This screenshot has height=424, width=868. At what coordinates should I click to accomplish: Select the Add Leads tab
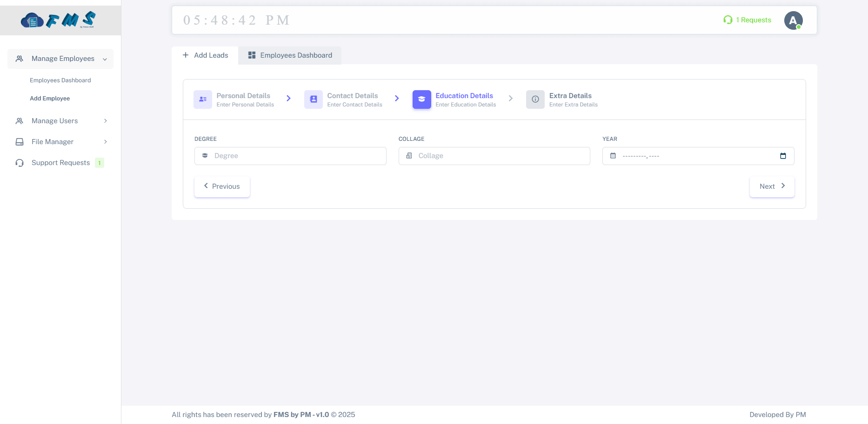[x=205, y=55]
